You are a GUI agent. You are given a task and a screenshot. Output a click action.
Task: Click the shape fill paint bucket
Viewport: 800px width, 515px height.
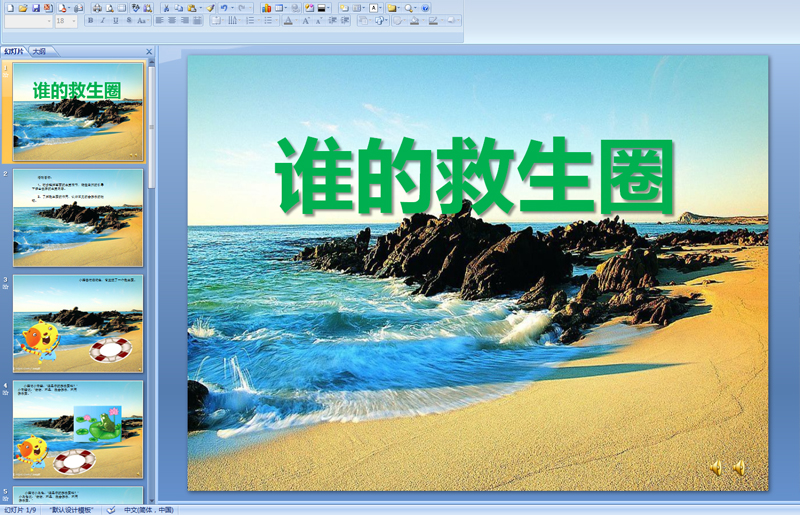[x=414, y=20]
